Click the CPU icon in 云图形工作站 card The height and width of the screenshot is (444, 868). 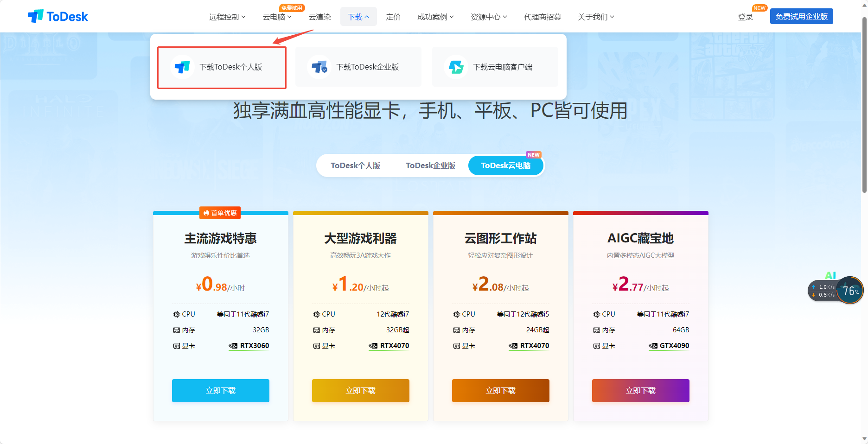pos(456,314)
